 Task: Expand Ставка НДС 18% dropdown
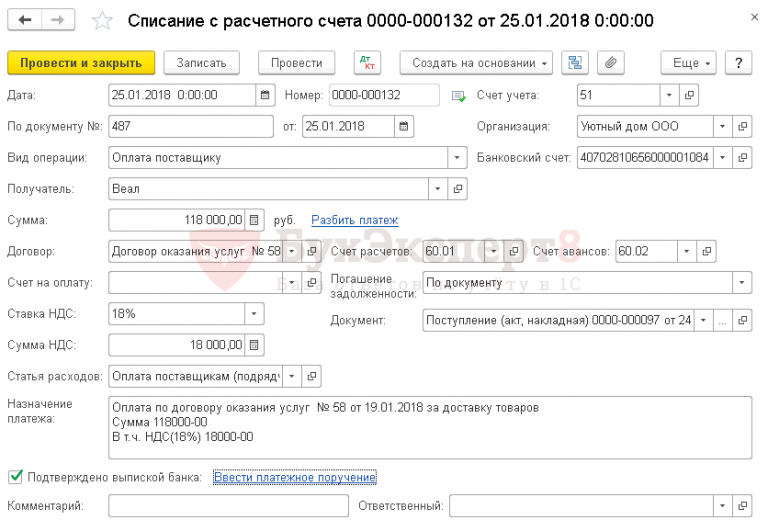coord(254,313)
